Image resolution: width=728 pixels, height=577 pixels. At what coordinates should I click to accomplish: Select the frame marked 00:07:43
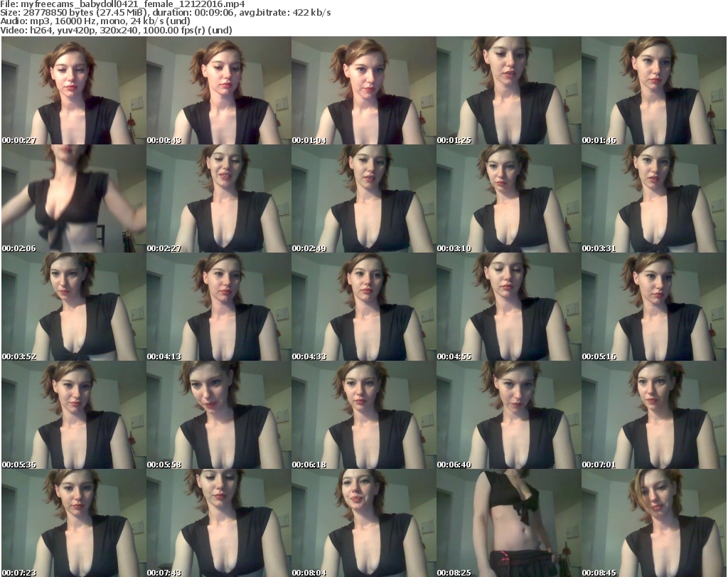219,523
